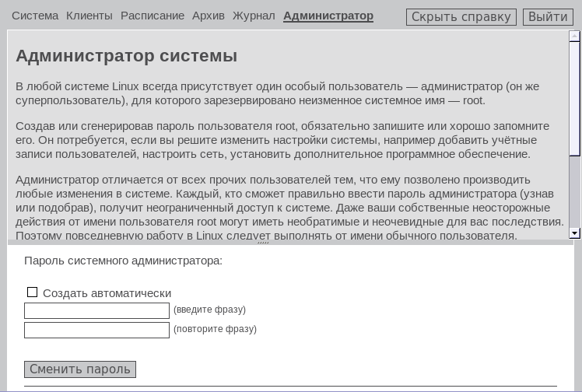
Task: Focus the введите фразу password field
Action: point(96,311)
